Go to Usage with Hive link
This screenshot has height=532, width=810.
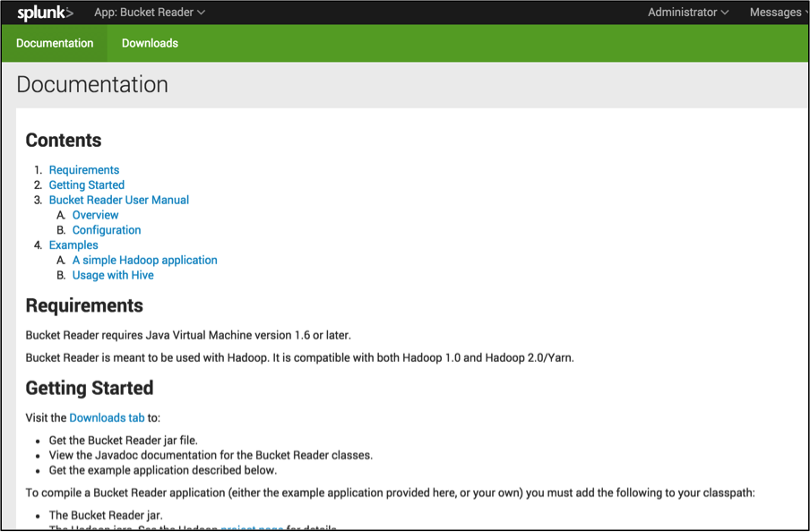[113, 275]
